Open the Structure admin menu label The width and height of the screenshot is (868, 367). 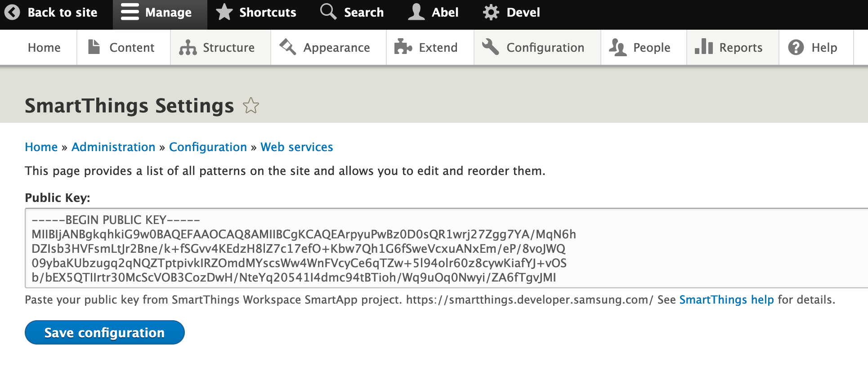[228, 48]
